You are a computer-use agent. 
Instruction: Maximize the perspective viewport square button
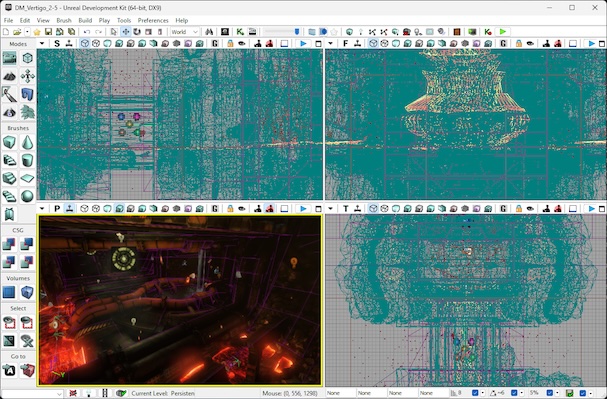[x=318, y=209]
